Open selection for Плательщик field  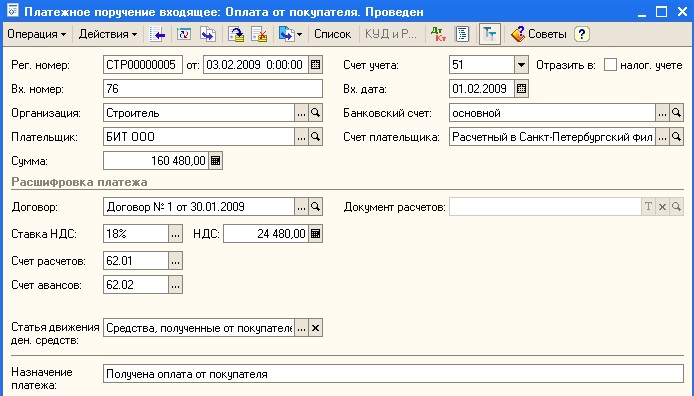pos(301,137)
